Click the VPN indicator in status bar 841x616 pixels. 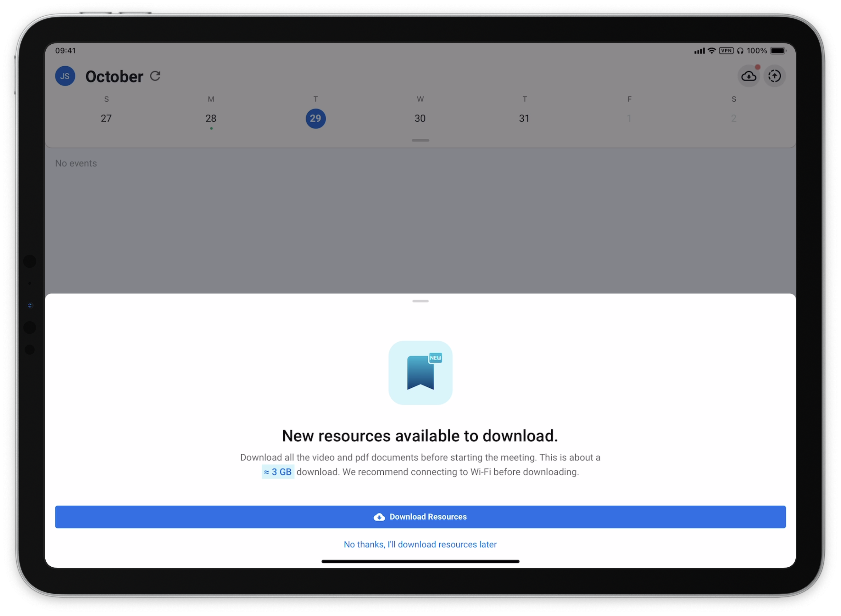coord(726,51)
